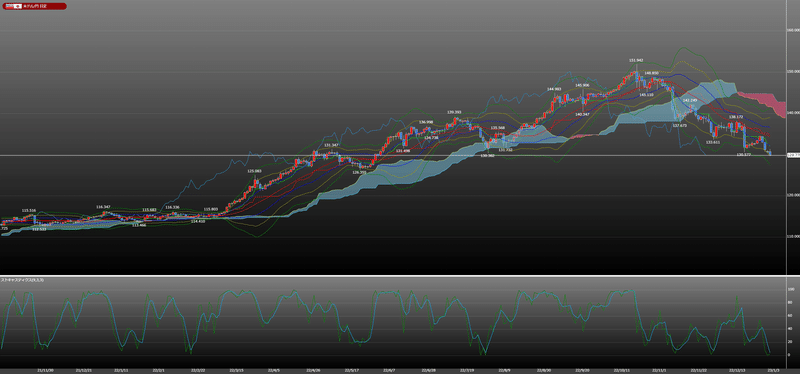This screenshot has width=800, height=374.
Task: Click the white horizontal current-price line
Action: (x=393, y=155)
